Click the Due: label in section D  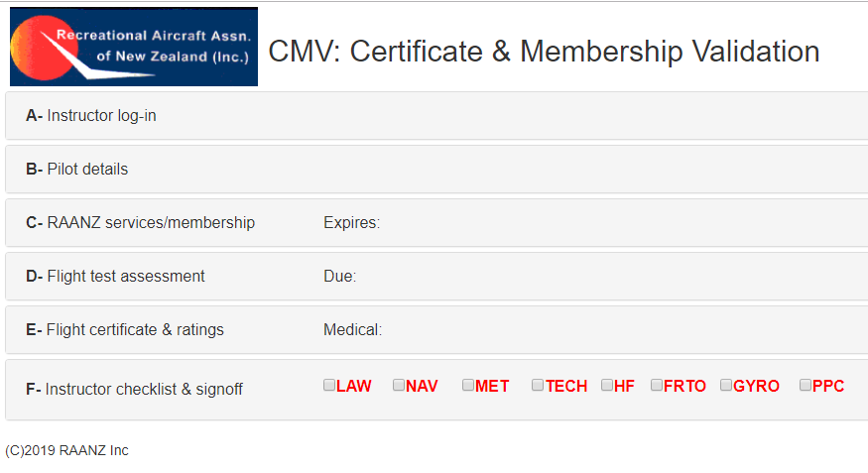click(x=340, y=276)
